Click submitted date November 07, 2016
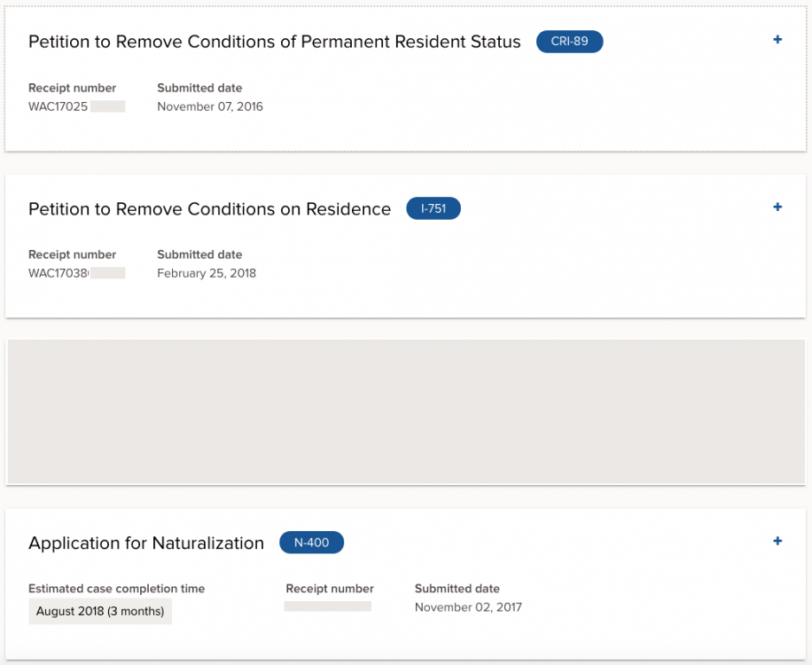 coord(210,106)
